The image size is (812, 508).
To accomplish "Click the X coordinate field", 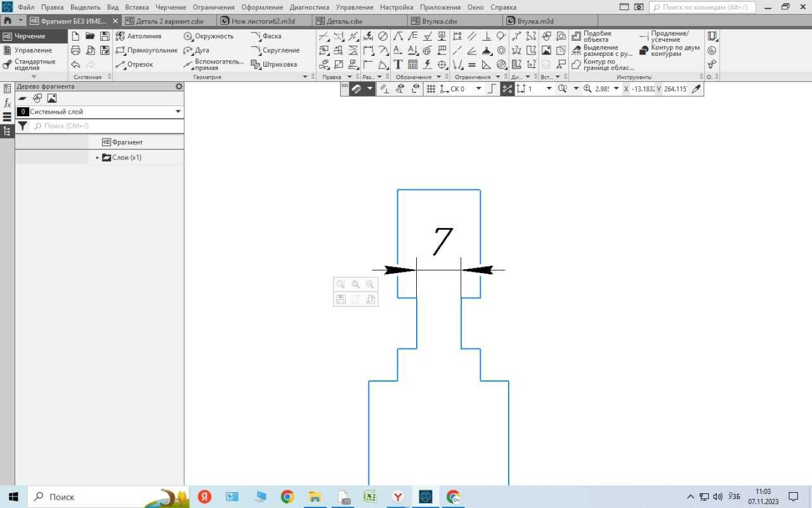I will 643,89.
